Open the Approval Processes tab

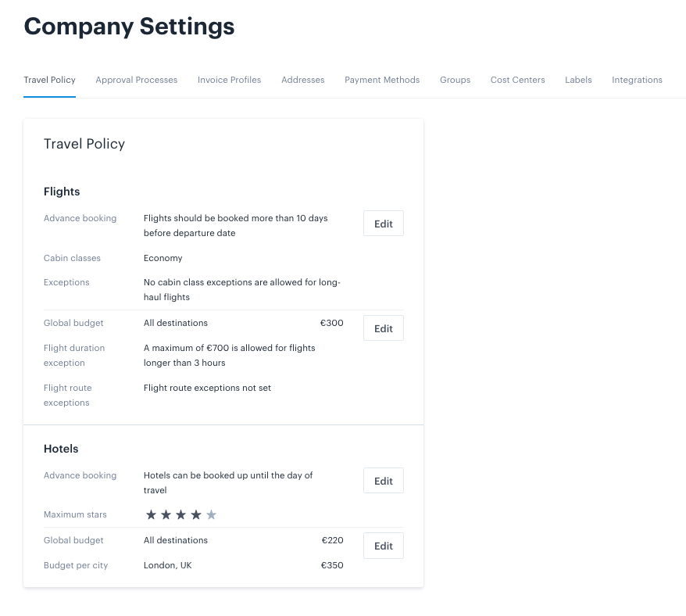pos(137,80)
